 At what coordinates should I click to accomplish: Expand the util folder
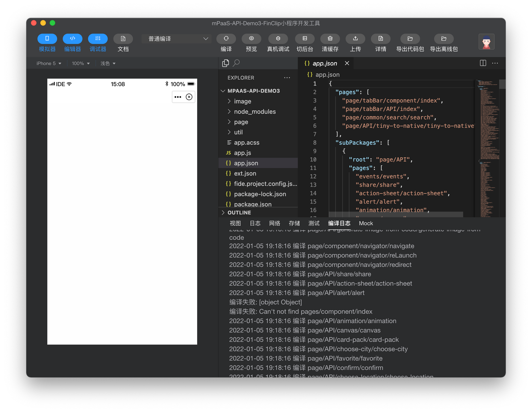[258, 132]
